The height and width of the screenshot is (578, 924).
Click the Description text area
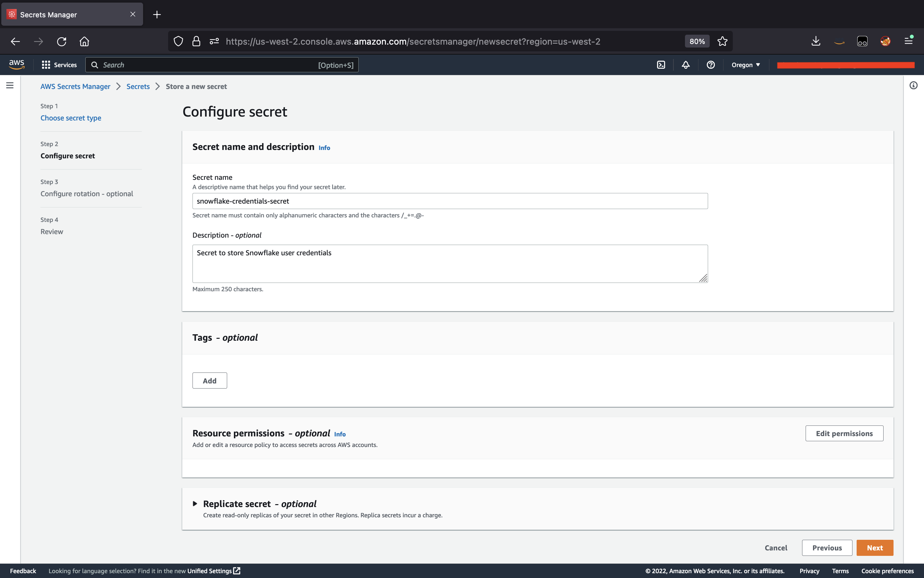(x=450, y=264)
